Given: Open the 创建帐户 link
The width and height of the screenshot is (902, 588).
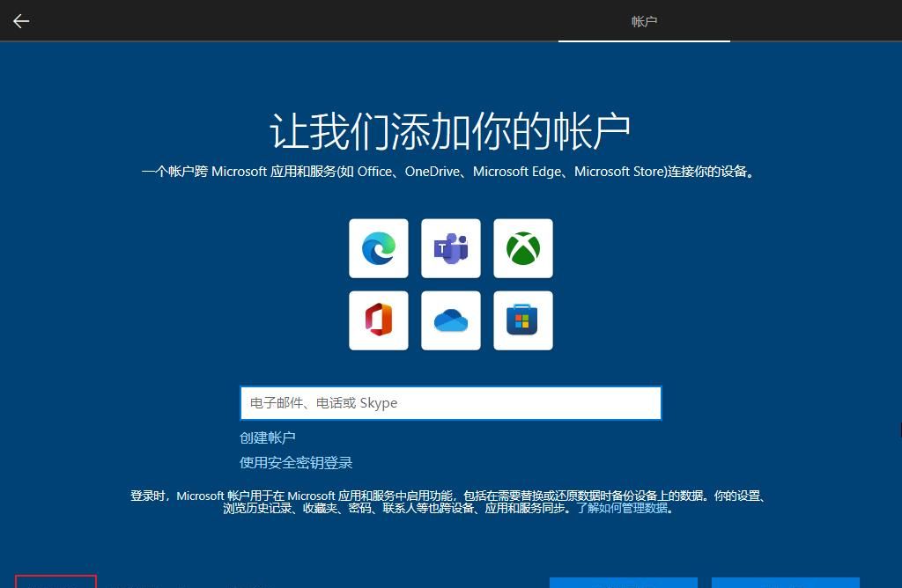Looking at the screenshot, I should click(268, 438).
